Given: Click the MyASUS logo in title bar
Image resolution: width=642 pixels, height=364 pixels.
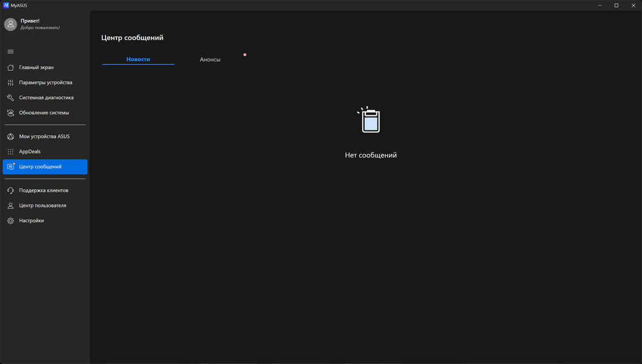Looking at the screenshot, I should click(5, 5).
